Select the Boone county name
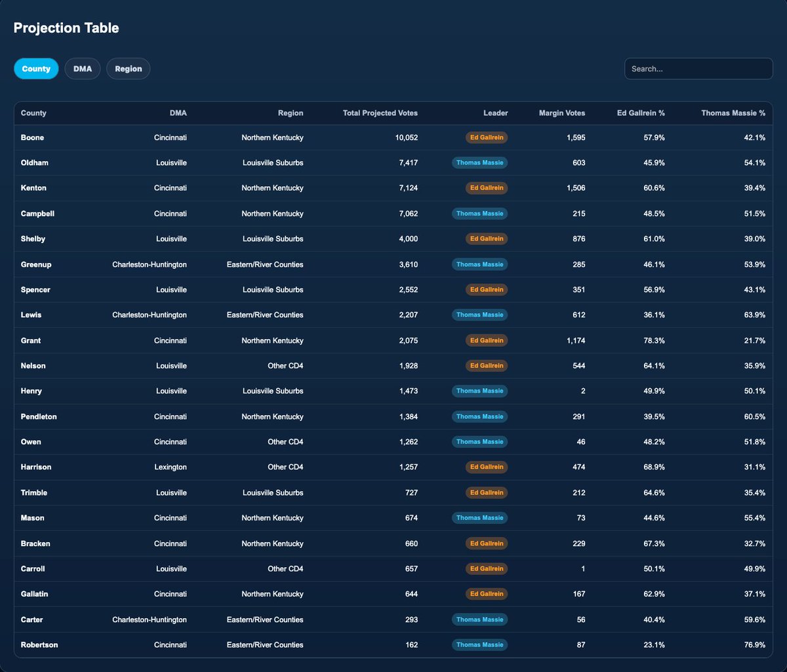The width and height of the screenshot is (787, 672). pos(32,138)
